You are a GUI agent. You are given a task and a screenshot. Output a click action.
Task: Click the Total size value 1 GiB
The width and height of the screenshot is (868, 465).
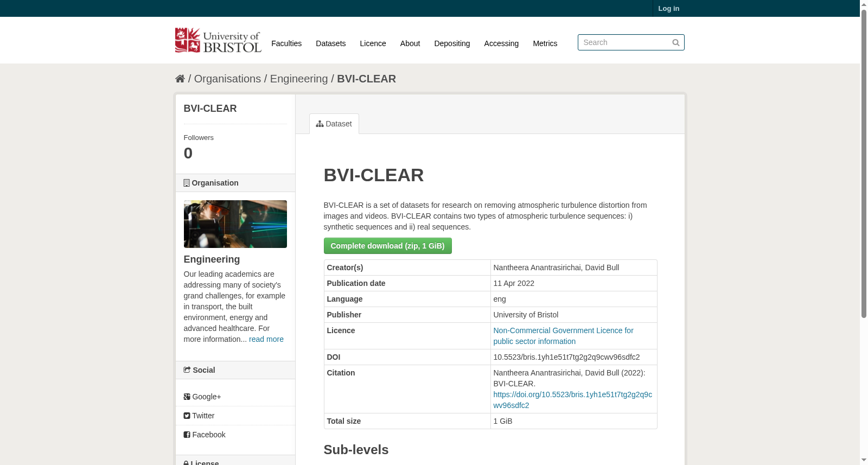(x=503, y=421)
